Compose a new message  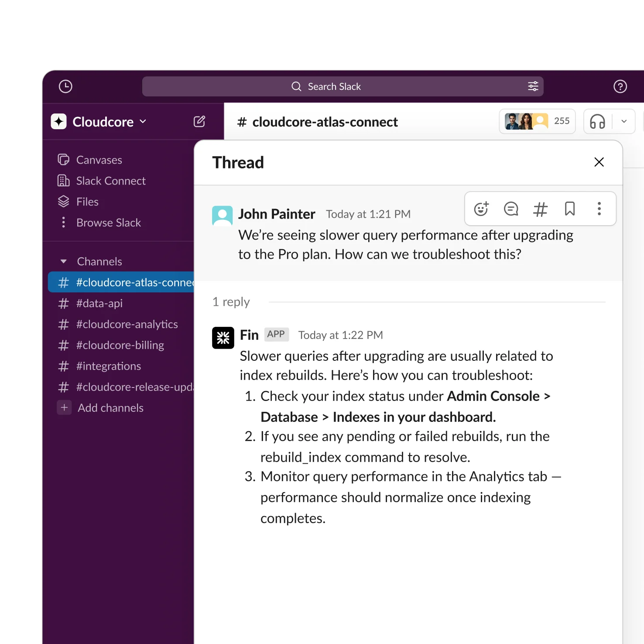(199, 122)
